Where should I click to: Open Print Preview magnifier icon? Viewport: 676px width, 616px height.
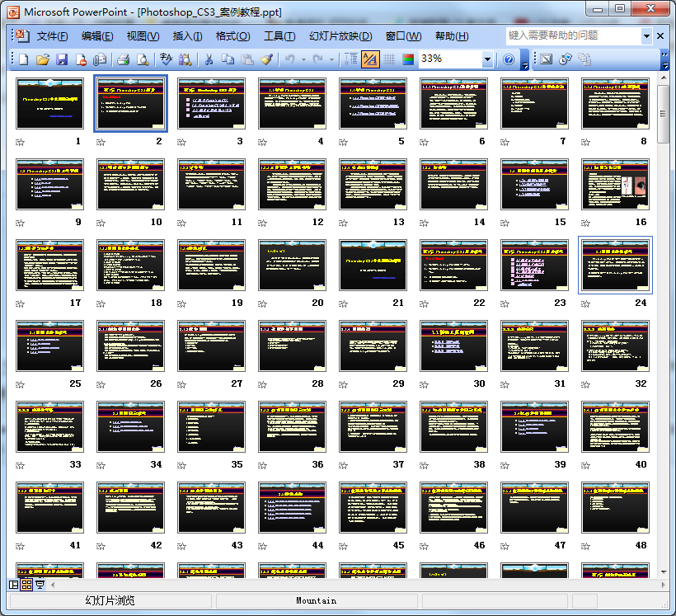[143, 59]
